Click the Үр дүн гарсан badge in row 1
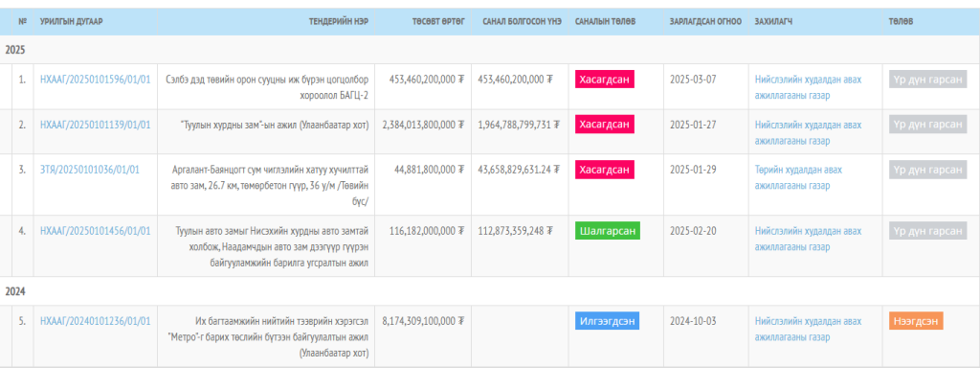This screenshot has height=368, width=980. tap(927, 80)
